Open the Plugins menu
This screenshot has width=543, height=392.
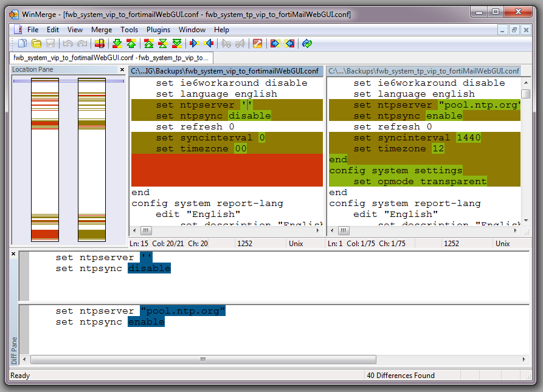pos(158,29)
